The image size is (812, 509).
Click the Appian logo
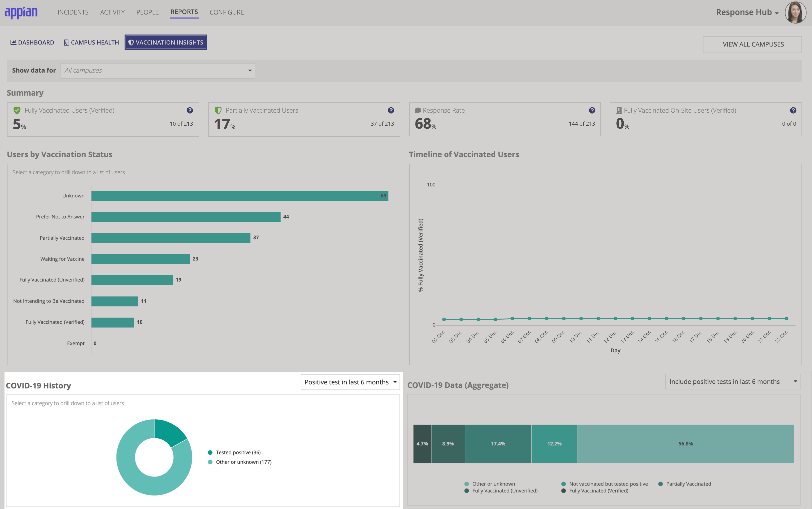pyautogui.click(x=21, y=13)
